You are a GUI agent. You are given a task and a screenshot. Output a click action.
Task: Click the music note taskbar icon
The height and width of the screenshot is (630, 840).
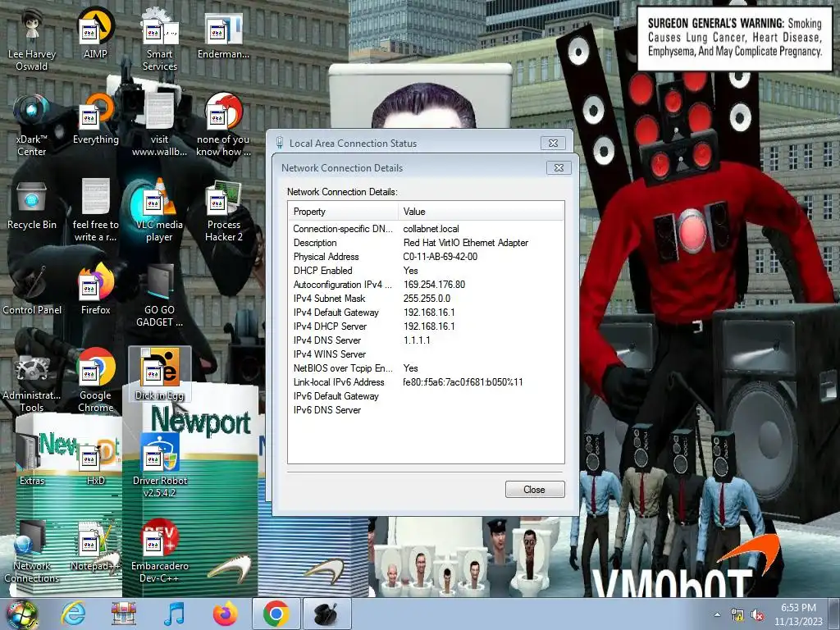pos(174,614)
